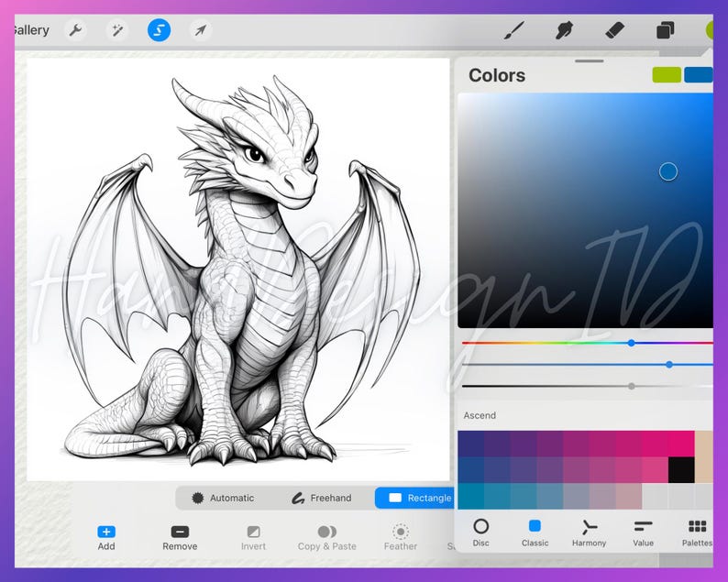The height and width of the screenshot is (582, 728).
Task: Toggle the Selection tool
Action: click(x=159, y=30)
